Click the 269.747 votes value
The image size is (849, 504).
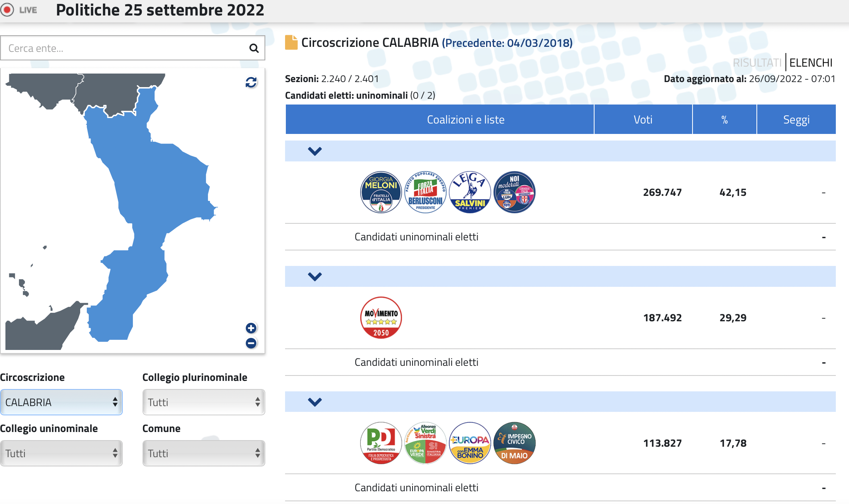click(x=662, y=192)
